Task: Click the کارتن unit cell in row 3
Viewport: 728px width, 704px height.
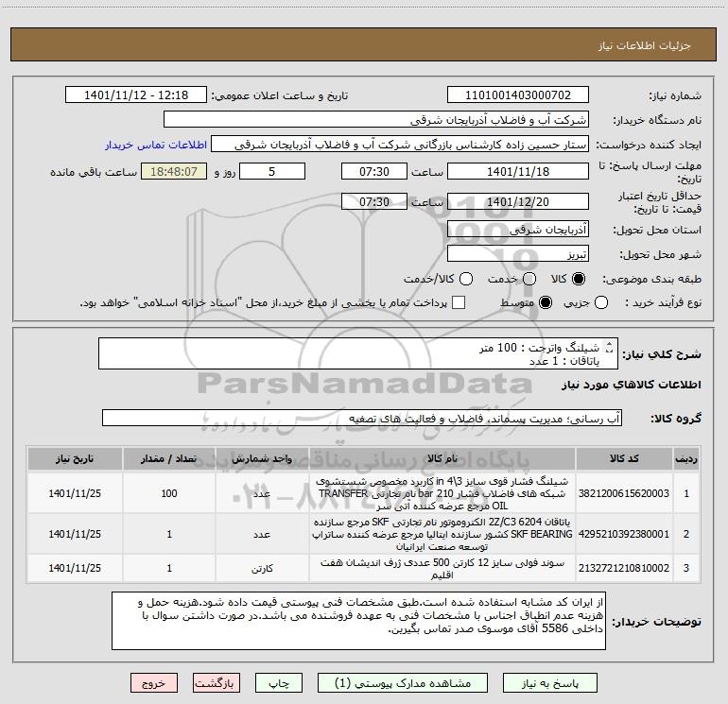Action: coord(262,569)
